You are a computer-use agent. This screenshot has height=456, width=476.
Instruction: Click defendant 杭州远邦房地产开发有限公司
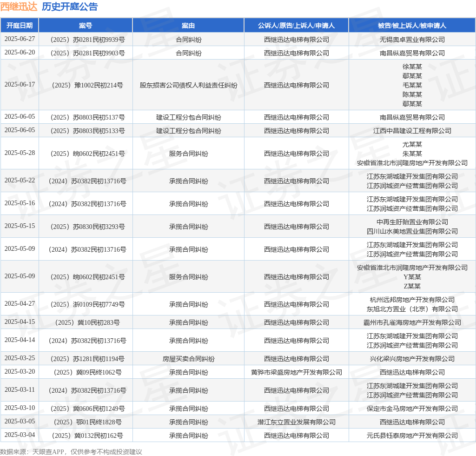(x=412, y=300)
